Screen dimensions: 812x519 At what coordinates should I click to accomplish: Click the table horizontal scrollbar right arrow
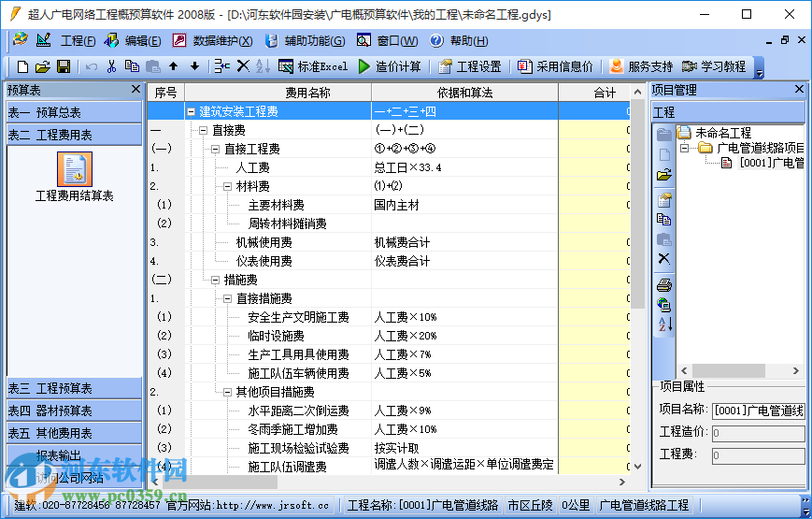[622, 483]
